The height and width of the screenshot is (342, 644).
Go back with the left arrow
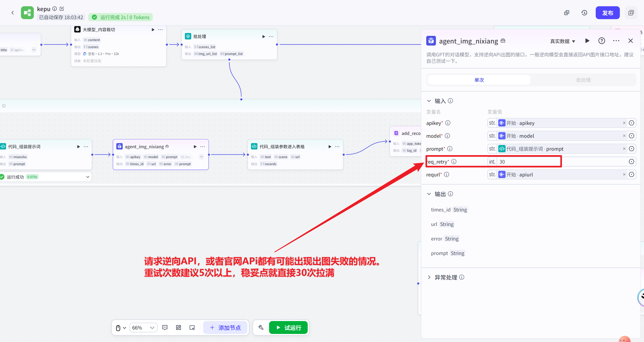point(12,13)
